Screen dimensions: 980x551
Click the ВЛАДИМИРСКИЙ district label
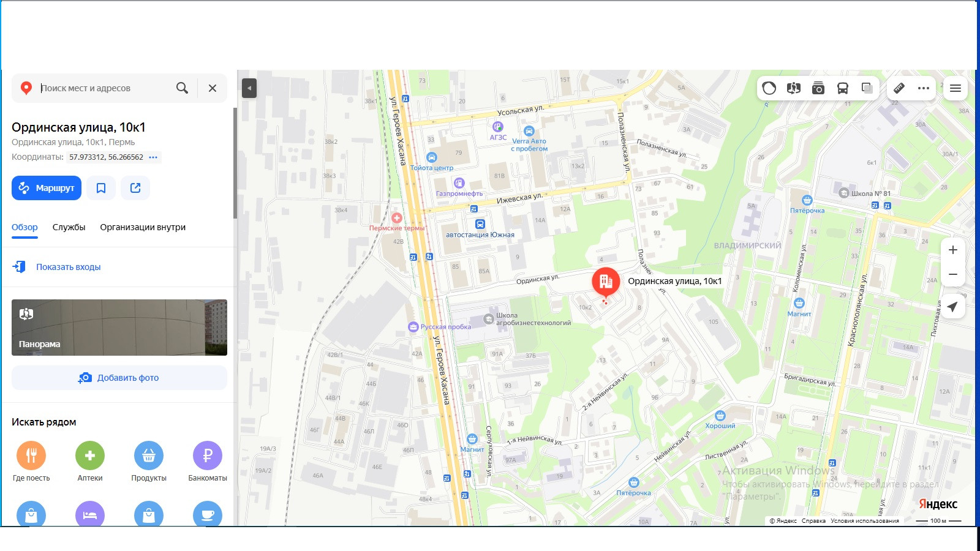pos(747,246)
